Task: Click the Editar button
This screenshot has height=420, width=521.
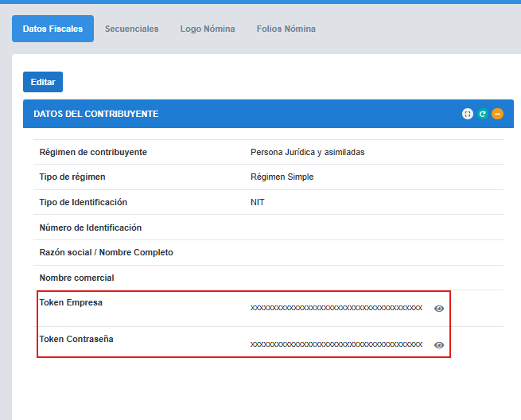Action: (43, 82)
